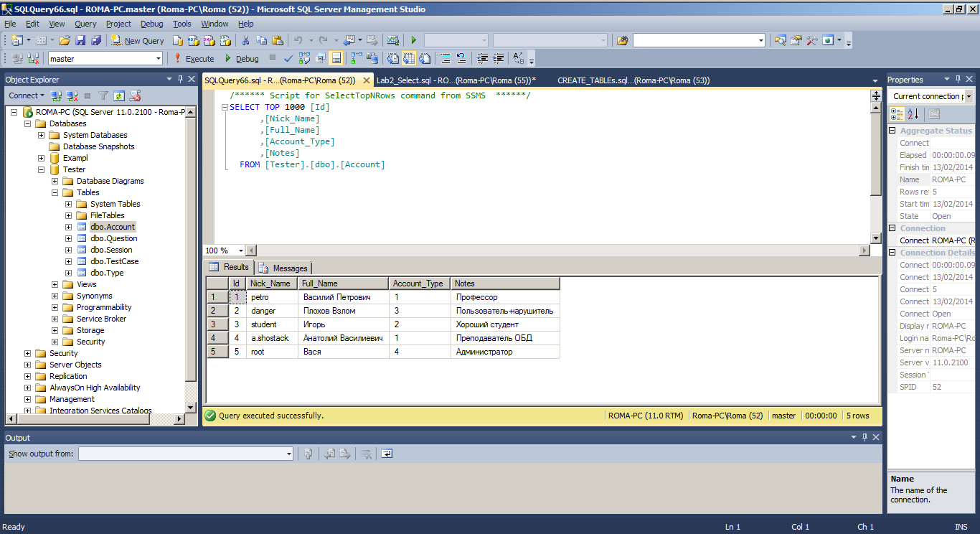Click the Increase Indent icon

498,59
